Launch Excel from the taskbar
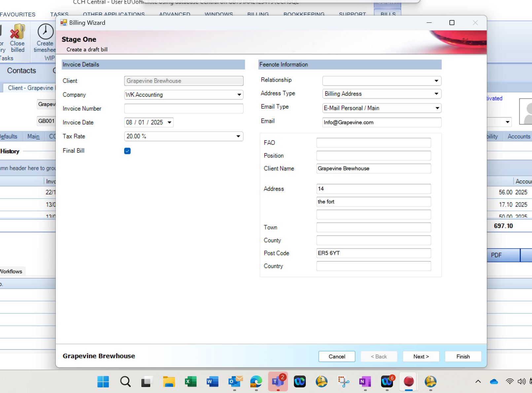This screenshot has width=532, height=393. click(x=191, y=382)
